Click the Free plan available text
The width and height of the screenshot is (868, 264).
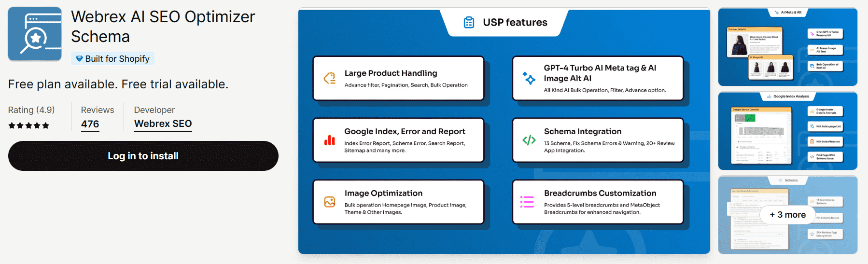(118, 84)
